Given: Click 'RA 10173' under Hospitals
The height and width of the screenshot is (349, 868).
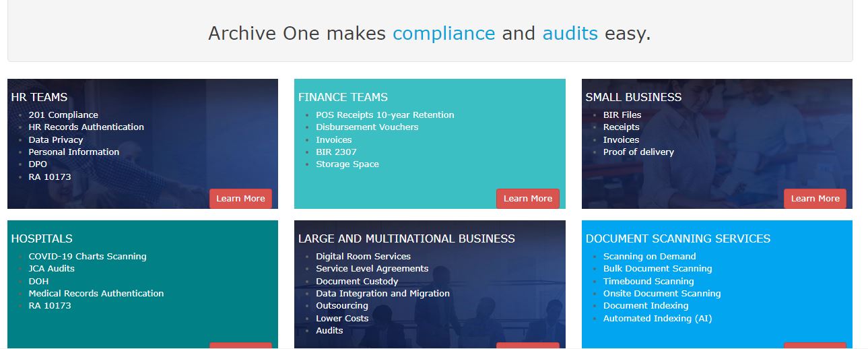Looking at the screenshot, I should click(x=50, y=306).
